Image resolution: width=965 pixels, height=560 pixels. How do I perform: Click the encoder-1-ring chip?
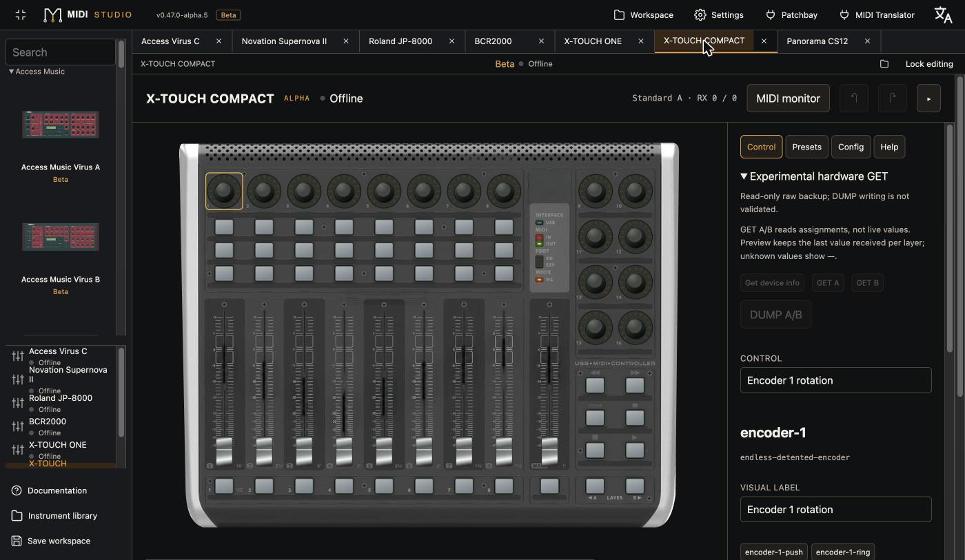[x=842, y=552]
